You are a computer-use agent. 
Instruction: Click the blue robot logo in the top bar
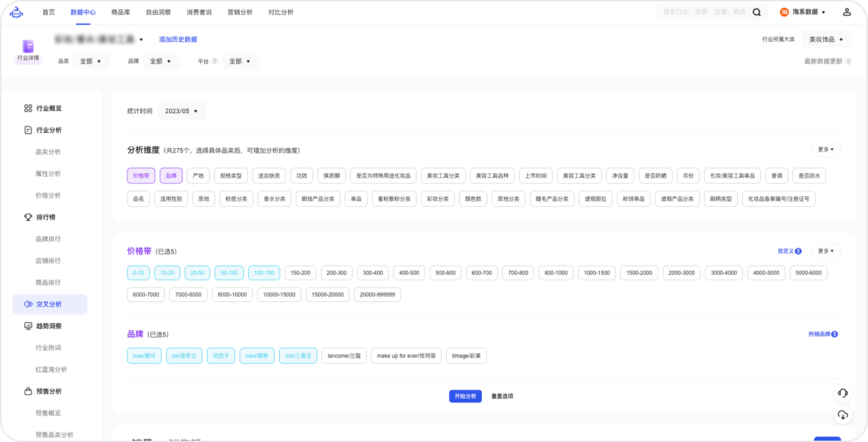pyautogui.click(x=17, y=12)
